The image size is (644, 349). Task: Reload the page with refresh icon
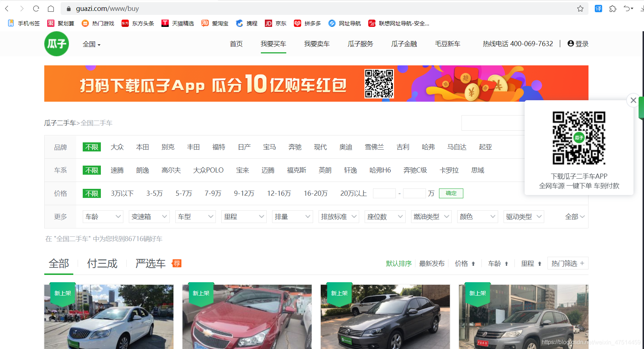click(x=36, y=8)
